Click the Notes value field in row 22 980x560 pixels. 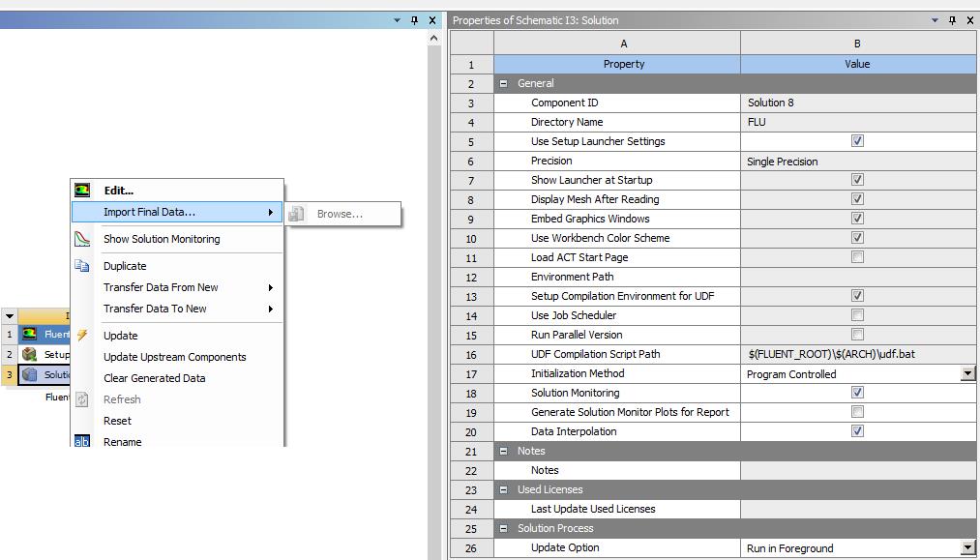tap(859, 471)
